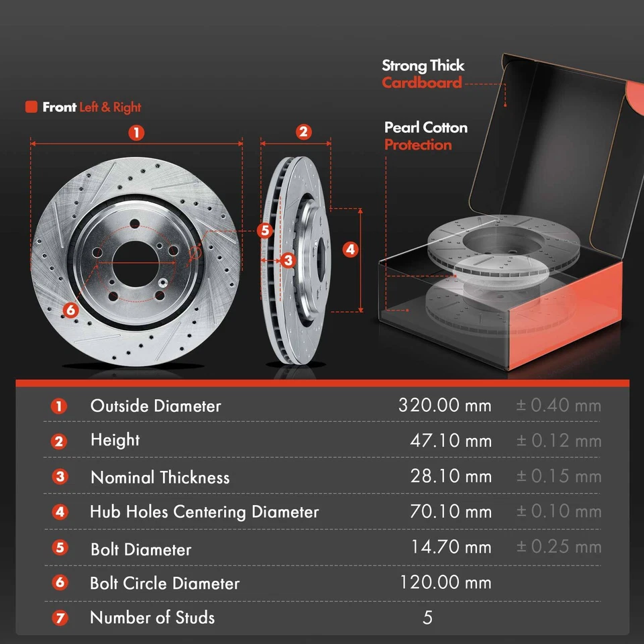644x644 pixels.
Task: Select diagram badge 3 on the rotor thickness arrow
Action: tap(288, 260)
